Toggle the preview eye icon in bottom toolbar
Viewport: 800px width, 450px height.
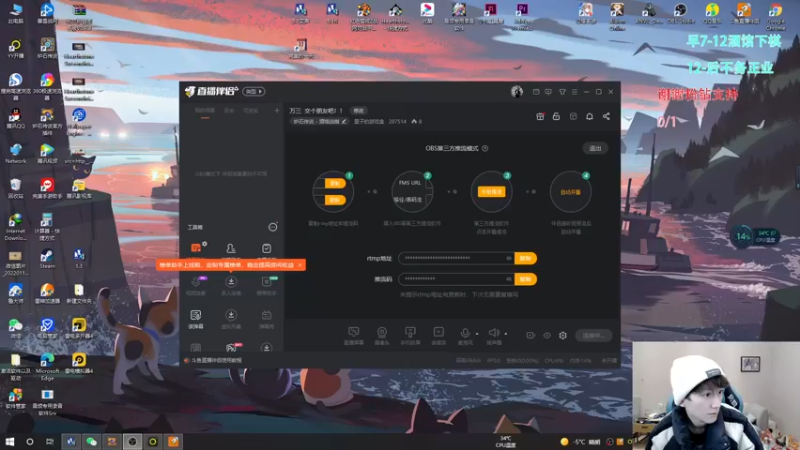click(x=547, y=335)
